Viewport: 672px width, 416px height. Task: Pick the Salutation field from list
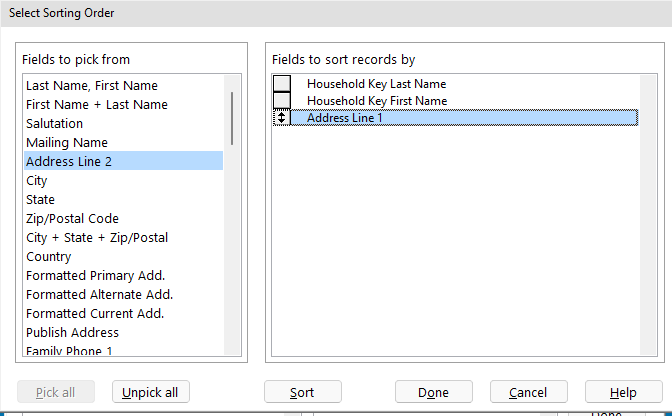pyautogui.click(x=55, y=124)
